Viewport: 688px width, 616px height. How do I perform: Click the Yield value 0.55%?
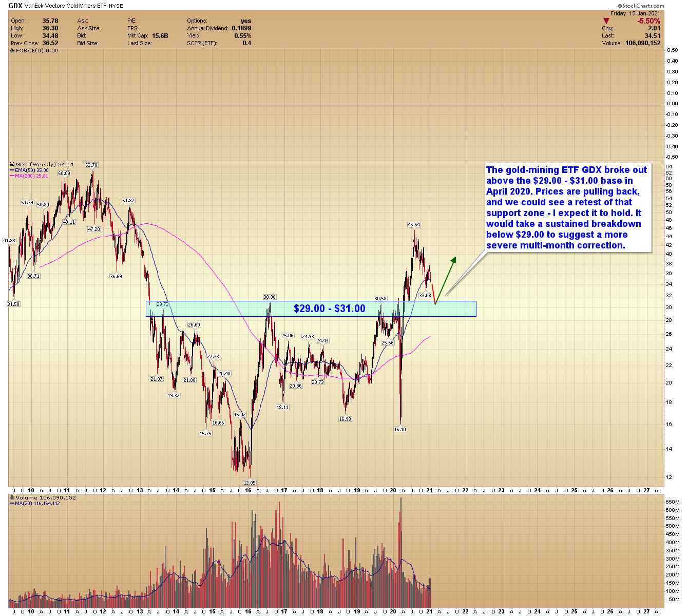[243, 36]
